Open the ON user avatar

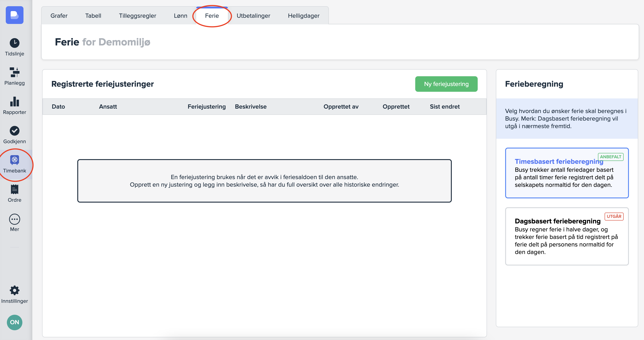[x=14, y=322]
